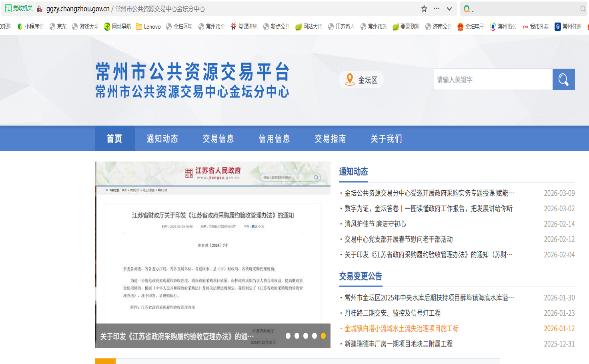This screenshot has width=589, height=364.
Task: Click the orange tab below the carousel
Action: (106, 361)
